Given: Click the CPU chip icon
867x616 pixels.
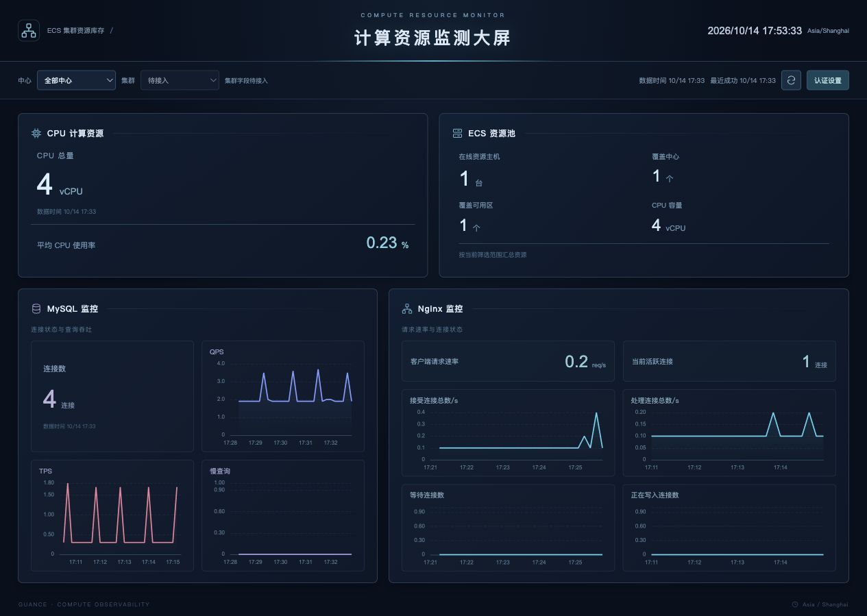Looking at the screenshot, I should [36, 134].
